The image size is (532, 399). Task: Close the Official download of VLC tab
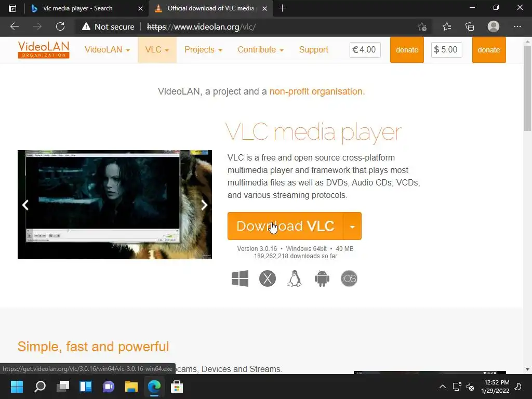point(265,8)
